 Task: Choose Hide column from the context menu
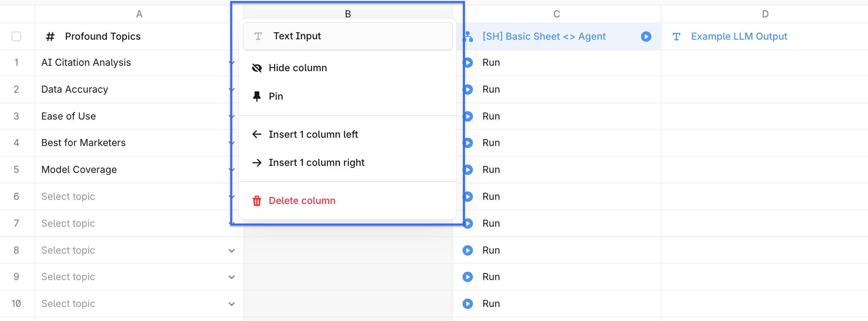pyautogui.click(x=347, y=68)
